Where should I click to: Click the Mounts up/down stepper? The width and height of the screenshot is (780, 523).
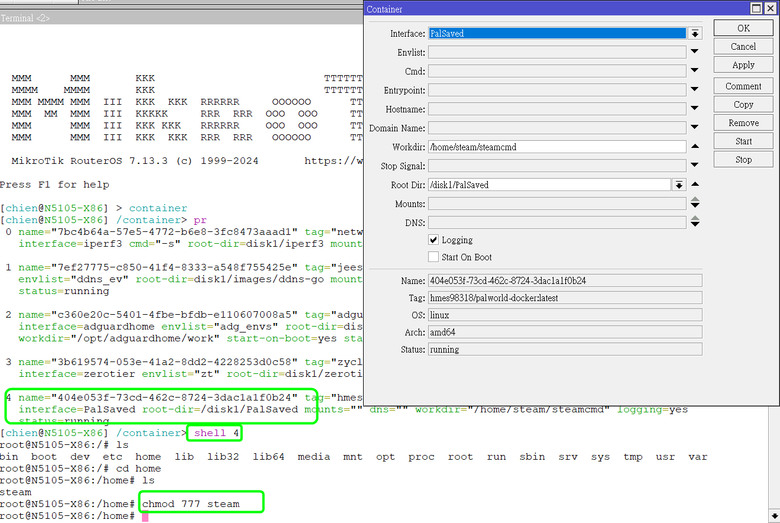[695, 203]
